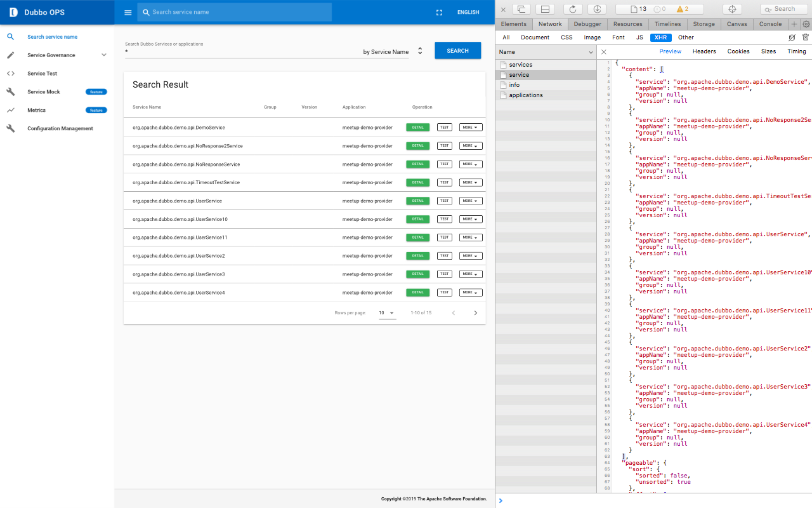This screenshot has width=812, height=508.
Task: Click the Service Governance pencil icon
Action: pyautogui.click(x=11, y=55)
